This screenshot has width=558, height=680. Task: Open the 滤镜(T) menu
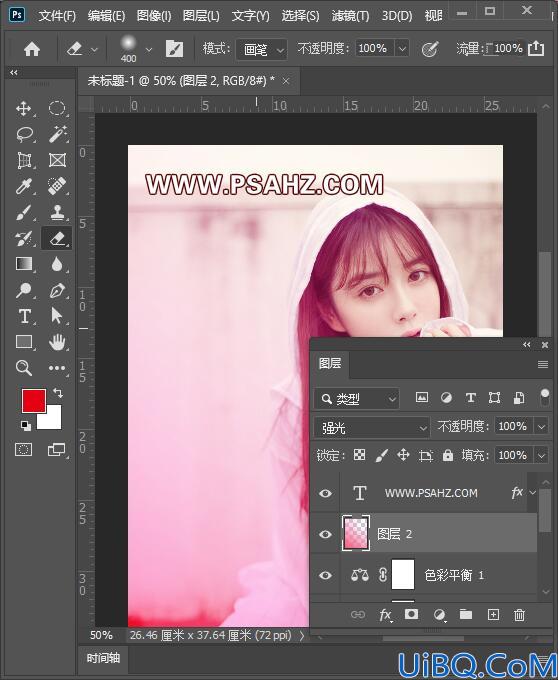pyautogui.click(x=350, y=16)
